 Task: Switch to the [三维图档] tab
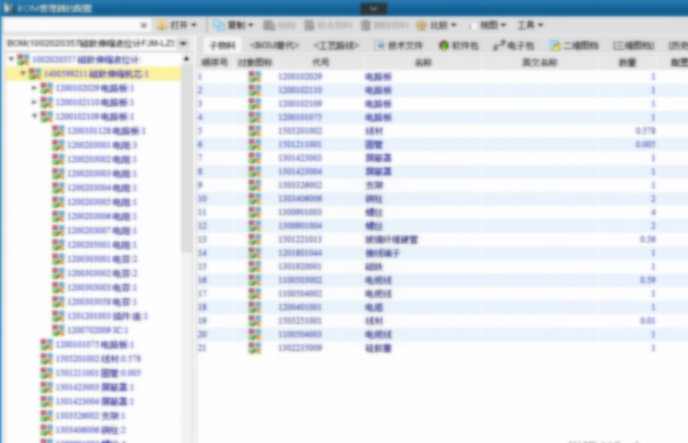point(634,45)
